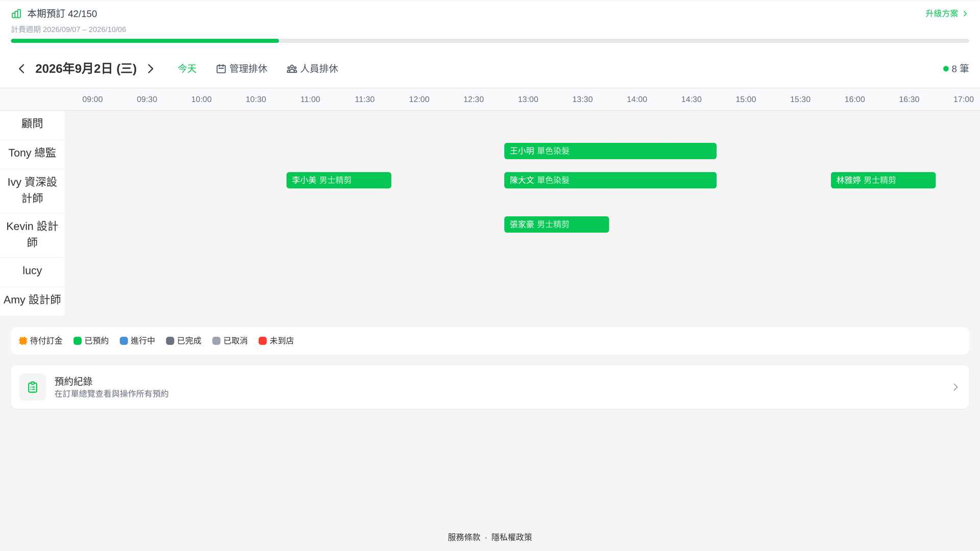Click the red 未到店 legend swatch
The height and width of the screenshot is (551, 980).
click(x=262, y=341)
